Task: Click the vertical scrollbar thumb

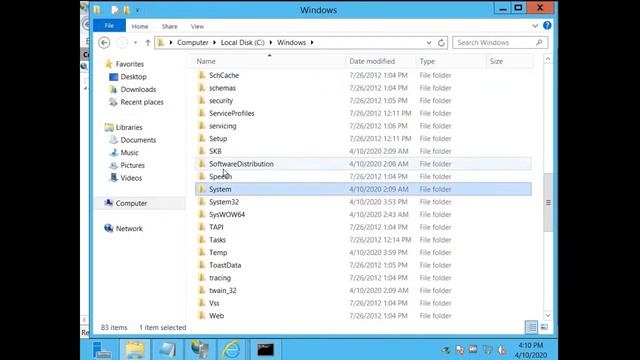Action: 548,202
